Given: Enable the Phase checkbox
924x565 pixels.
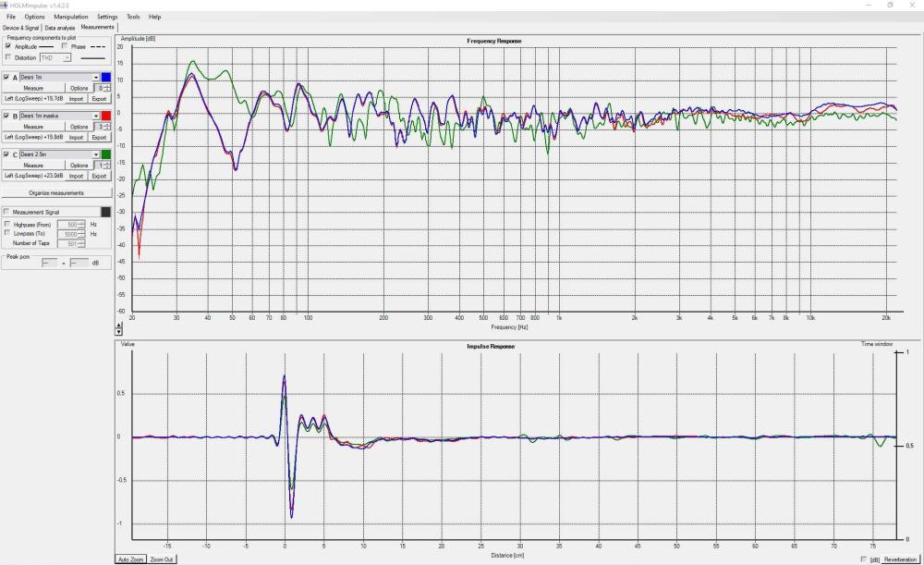Looking at the screenshot, I should click(x=64, y=46).
